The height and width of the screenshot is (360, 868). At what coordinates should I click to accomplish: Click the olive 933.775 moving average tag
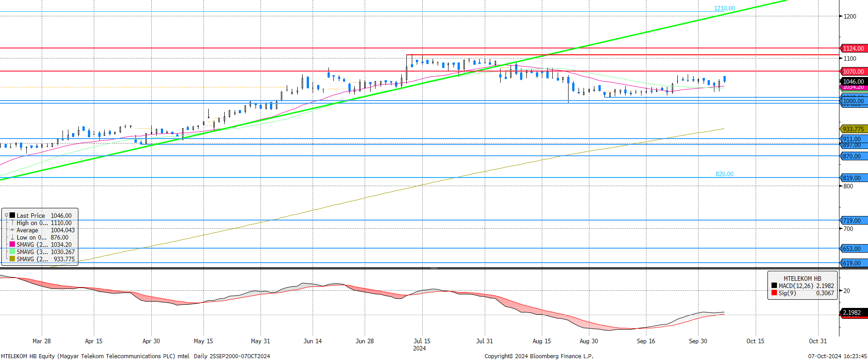click(x=854, y=129)
